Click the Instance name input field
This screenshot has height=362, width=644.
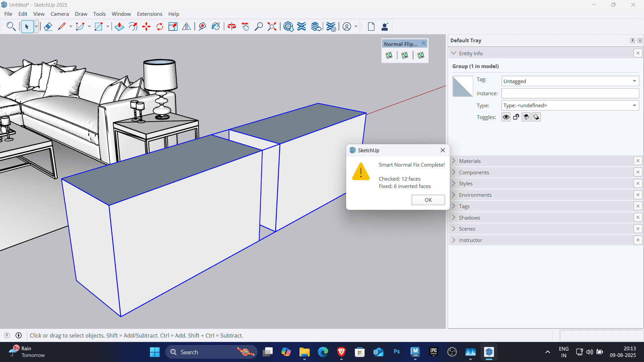[x=570, y=94]
